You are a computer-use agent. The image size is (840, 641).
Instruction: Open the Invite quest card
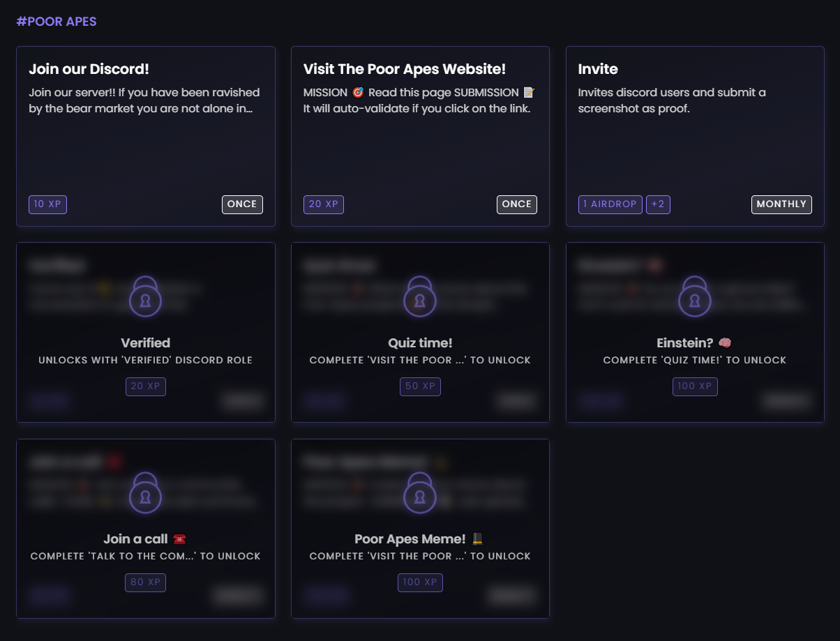(695, 136)
